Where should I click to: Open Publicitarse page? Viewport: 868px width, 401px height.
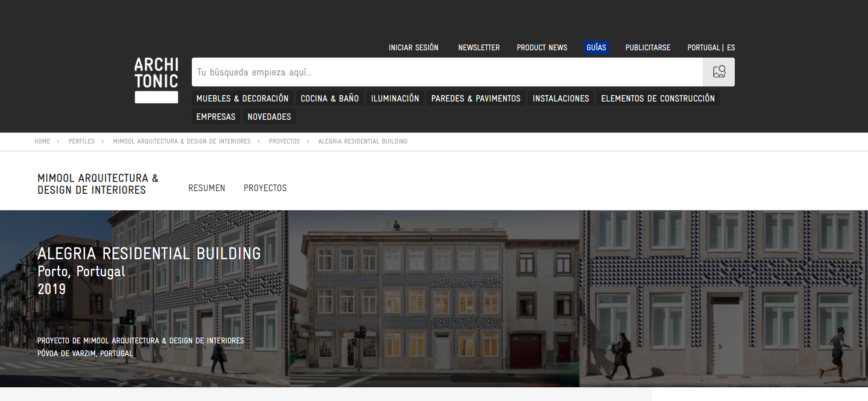tap(648, 48)
